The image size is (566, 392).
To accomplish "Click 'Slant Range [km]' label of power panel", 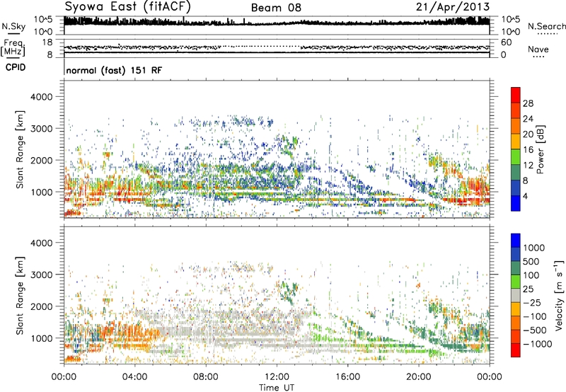I will pos(20,149).
